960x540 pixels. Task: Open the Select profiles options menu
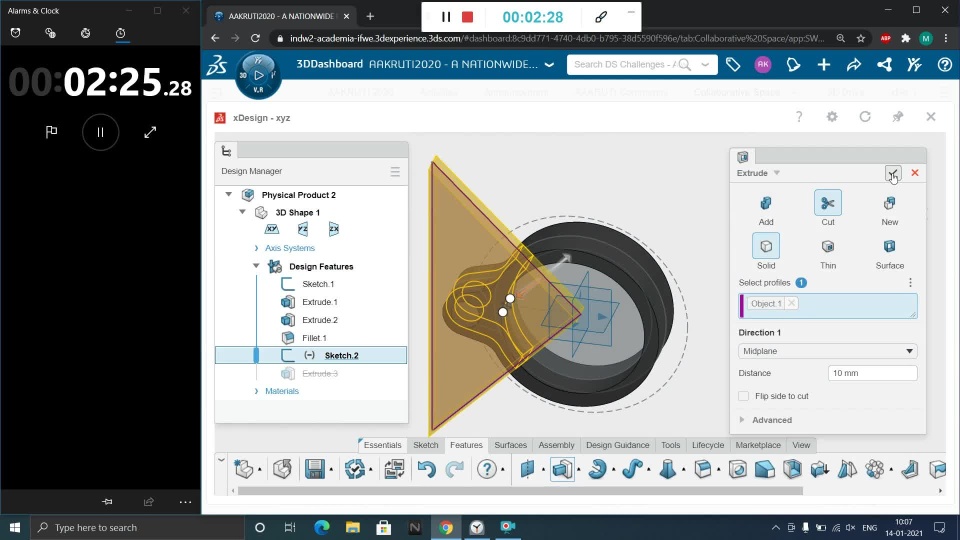pyautogui.click(x=910, y=282)
